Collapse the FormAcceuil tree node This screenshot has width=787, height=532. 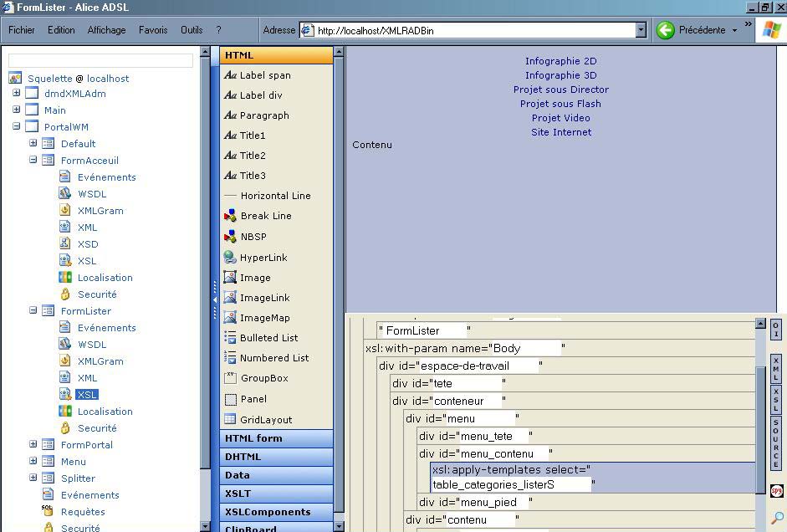(x=33, y=160)
